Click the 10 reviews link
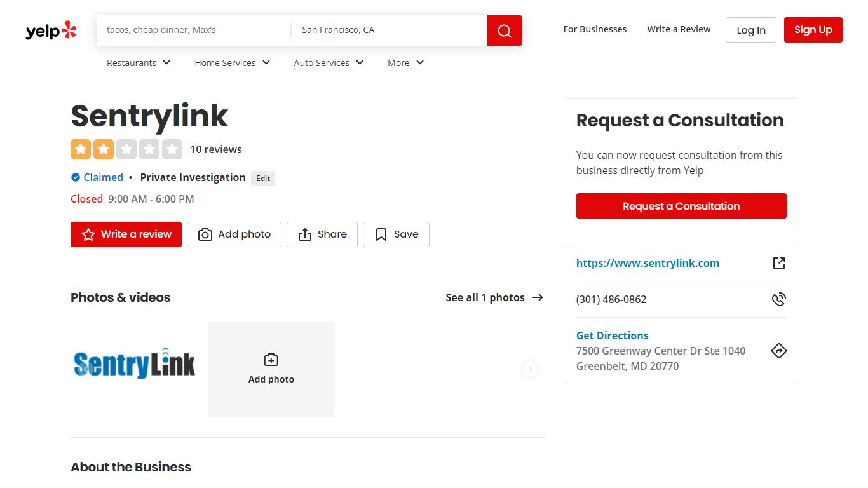This screenshot has width=868, height=488. [x=216, y=149]
